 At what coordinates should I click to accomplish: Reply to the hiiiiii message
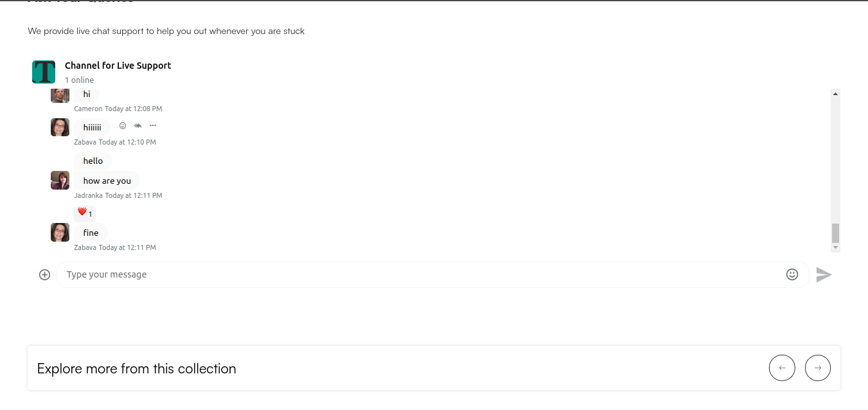137,125
